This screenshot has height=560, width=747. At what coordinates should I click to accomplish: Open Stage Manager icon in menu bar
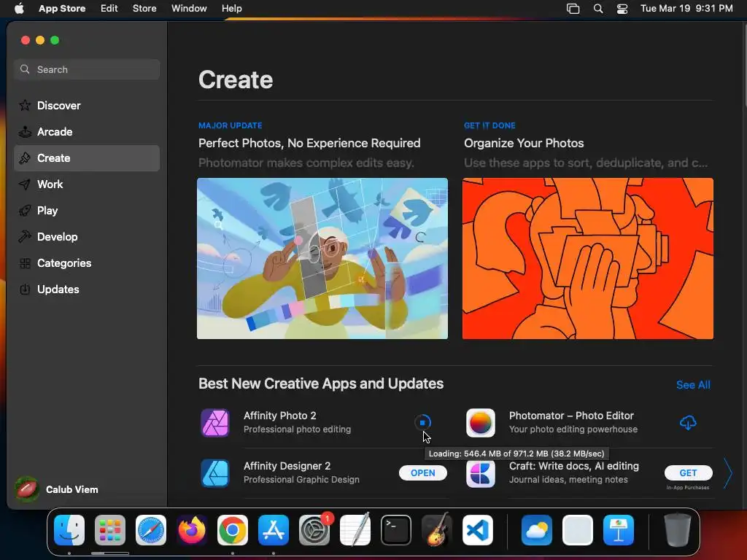[x=573, y=9]
